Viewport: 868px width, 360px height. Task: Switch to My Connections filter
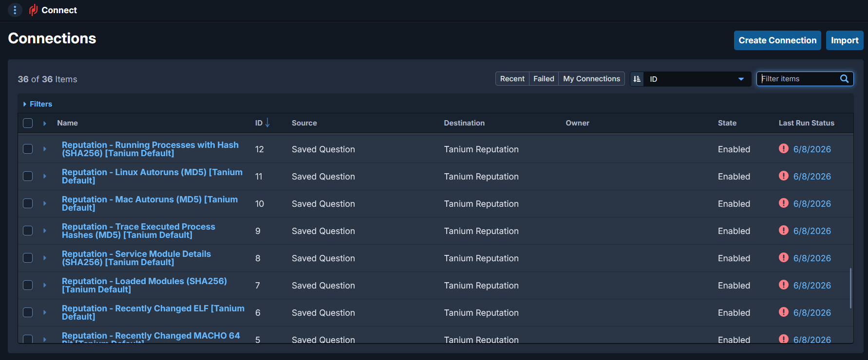coord(591,79)
